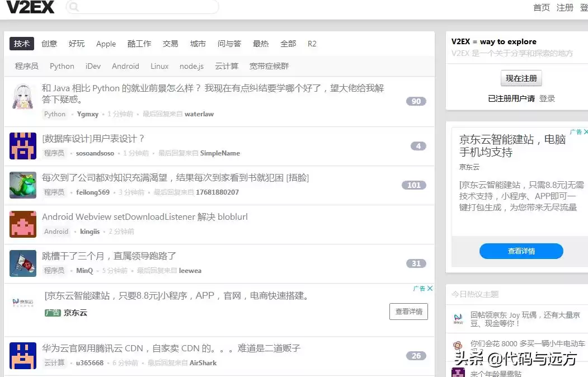
Task: Click the frog avatar next to feilong569's topic
Action: click(22, 185)
